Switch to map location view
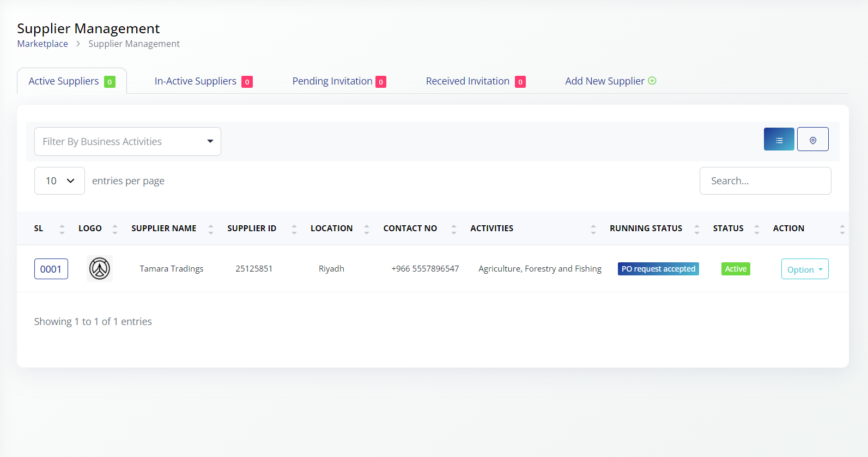The width and height of the screenshot is (868, 457). [x=812, y=139]
